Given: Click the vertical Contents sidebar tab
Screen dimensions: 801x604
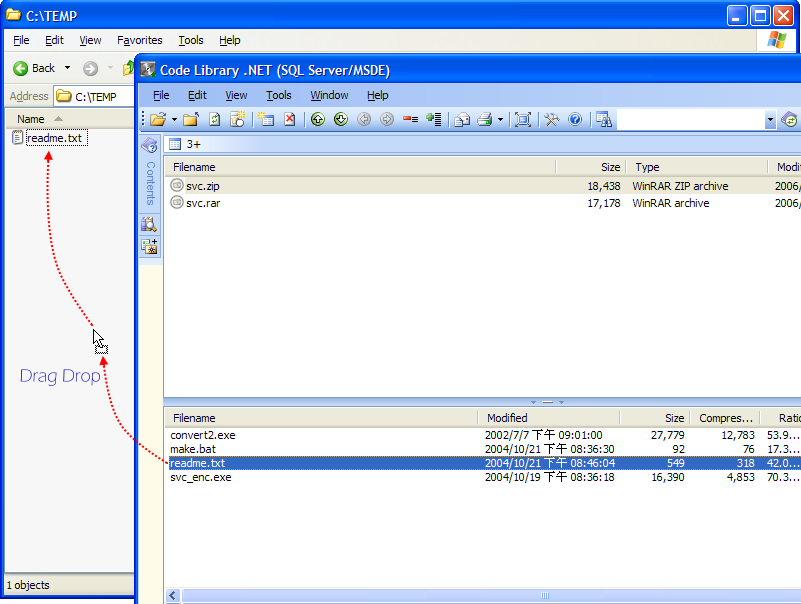Looking at the screenshot, I should pyautogui.click(x=150, y=183).
